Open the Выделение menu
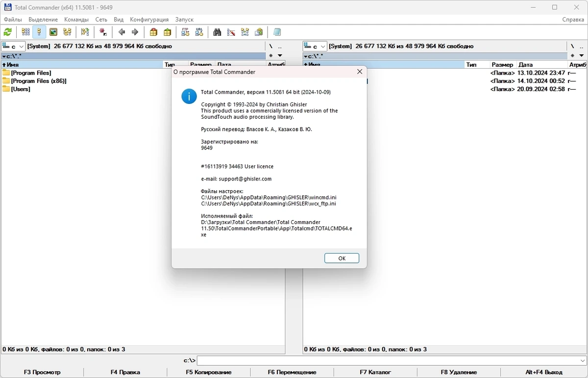This screenshot has width=588, height=378. (x=43, y=20)
